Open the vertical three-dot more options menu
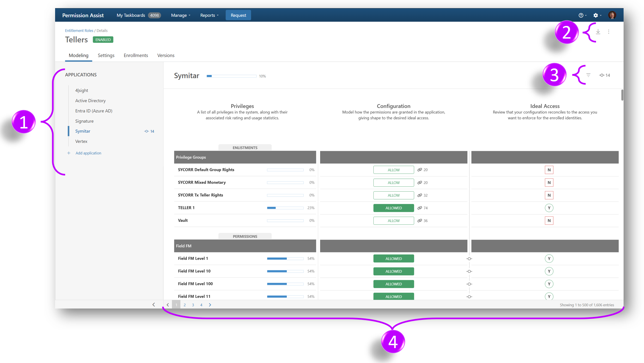644x363 pixels. click(x=609, y=31)
